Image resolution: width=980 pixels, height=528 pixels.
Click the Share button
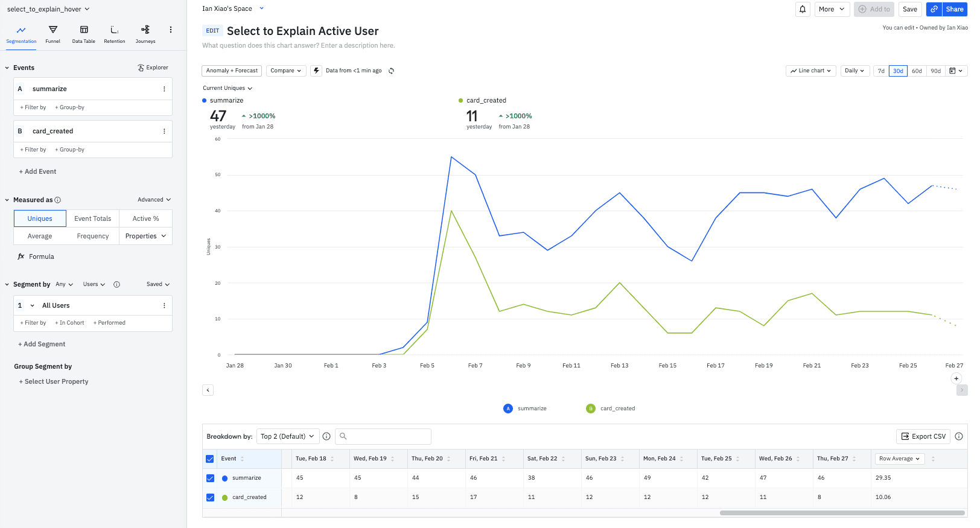point(955,9)
